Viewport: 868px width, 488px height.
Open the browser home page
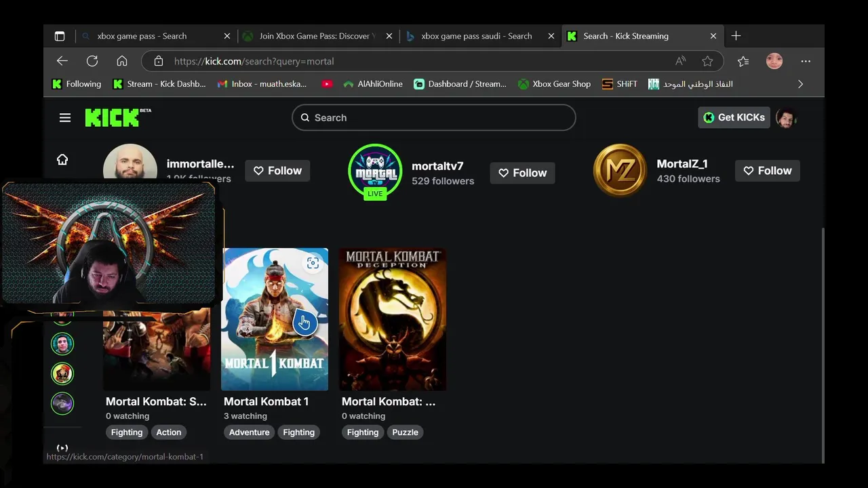tap(122, 61)
